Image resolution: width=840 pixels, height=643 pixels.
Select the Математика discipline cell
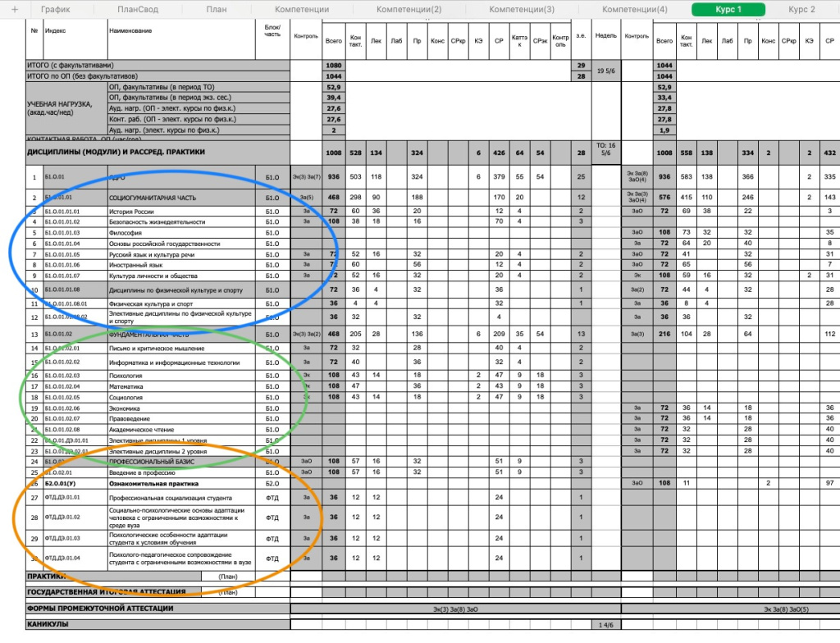click(x=127, y=386)
